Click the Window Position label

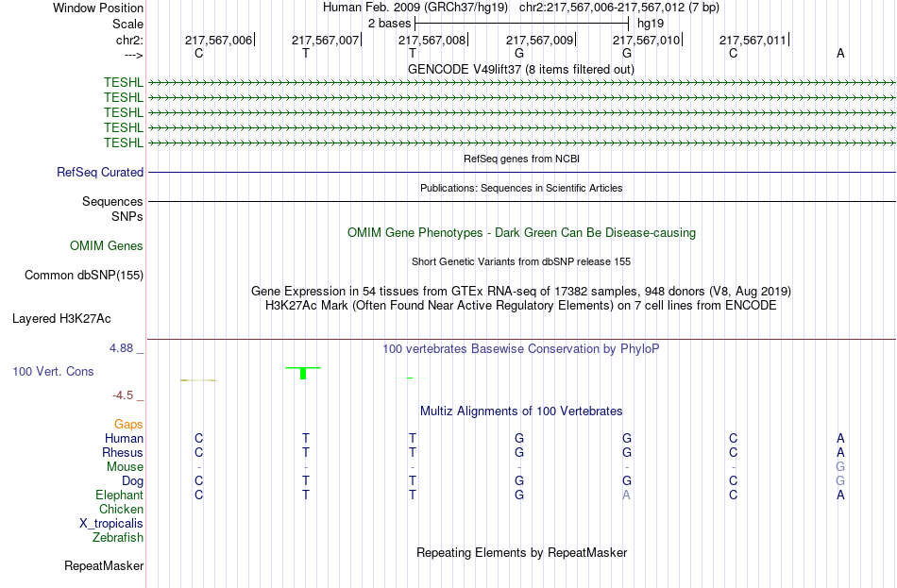pos(98,8)
